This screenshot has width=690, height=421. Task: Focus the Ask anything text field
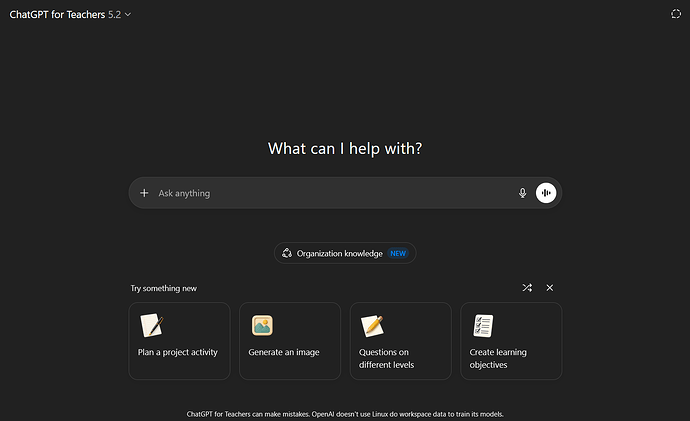tap(330, 193)
